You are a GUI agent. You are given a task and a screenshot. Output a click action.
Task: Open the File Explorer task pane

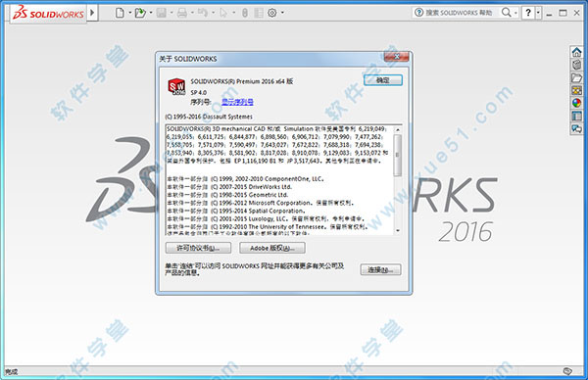pos(576,77)
